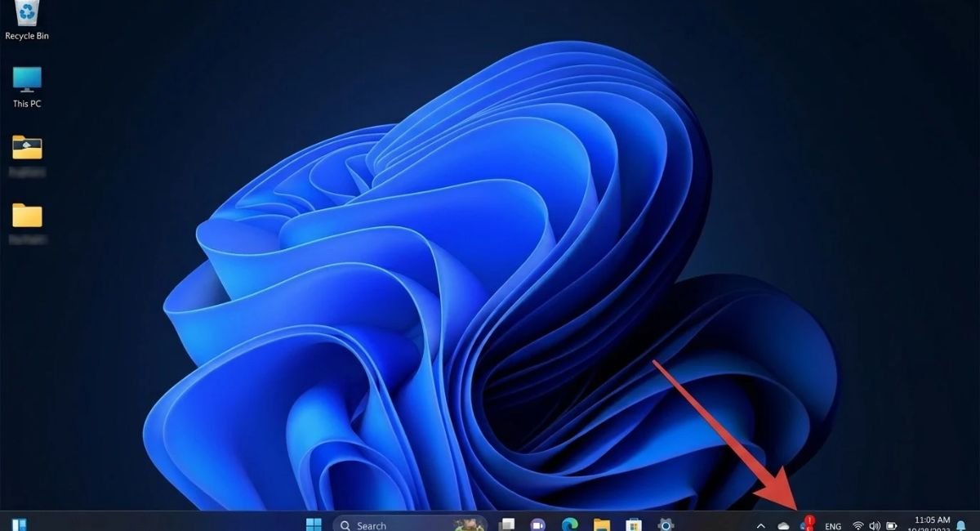The width and height of the screenshot is (980, 531).
Task: Open the Widgets panel from the taskbar
Action: click(19, 525)
